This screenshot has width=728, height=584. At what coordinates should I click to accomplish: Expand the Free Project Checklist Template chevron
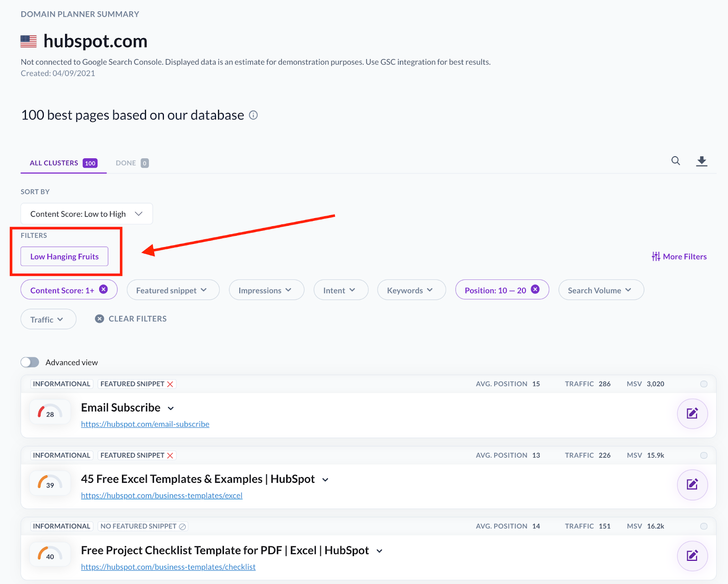[x=379, y=551]
